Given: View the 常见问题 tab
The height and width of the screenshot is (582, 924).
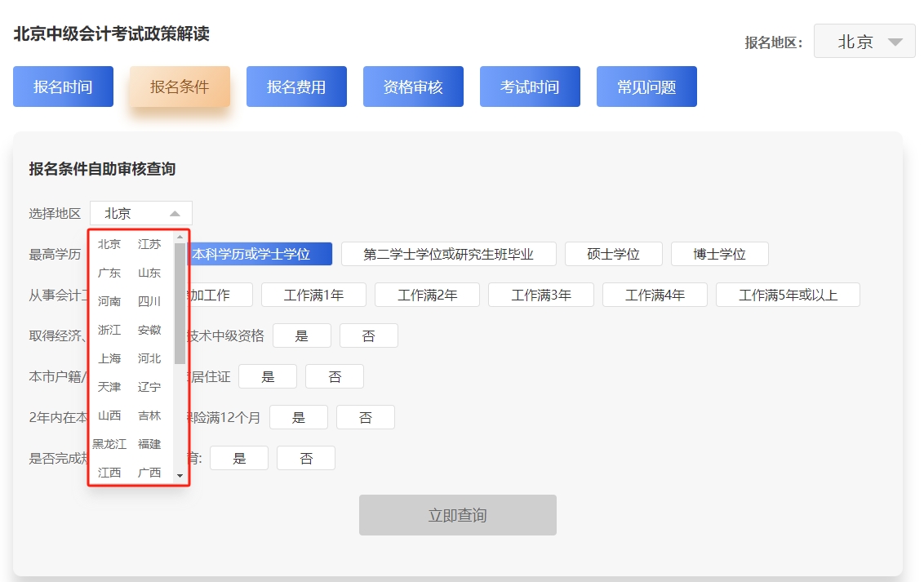Looking at the screenshot, I should pos(646,86).
